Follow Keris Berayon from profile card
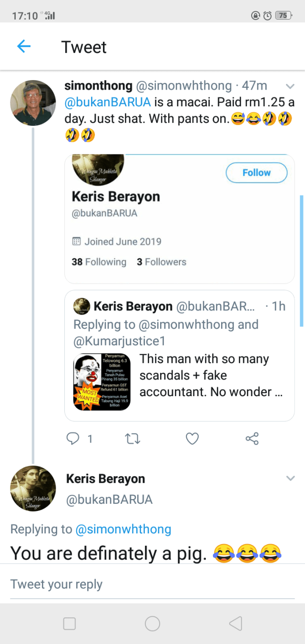Screen dimensions: 305x644 coord(256,173)
